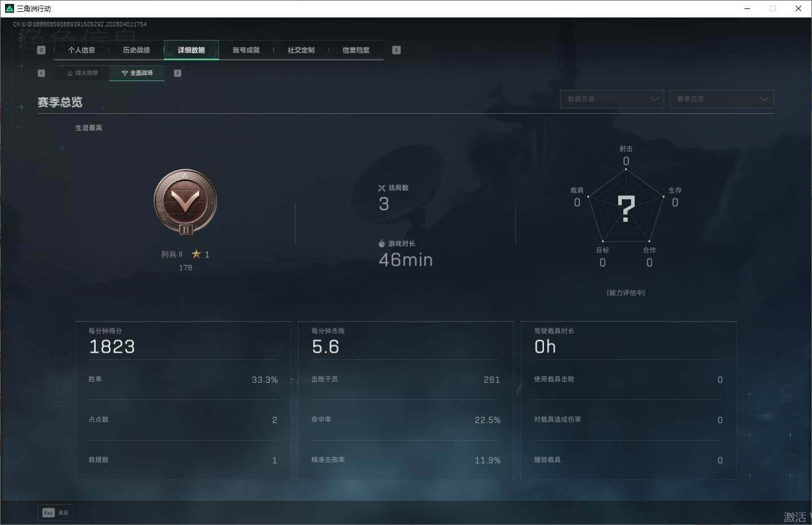
Task: Click the rank score 178
Action: point(185,268)
